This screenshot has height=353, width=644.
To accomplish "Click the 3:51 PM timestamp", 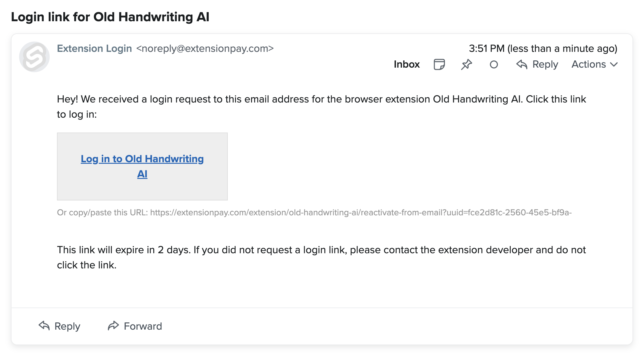I will 543,49.
